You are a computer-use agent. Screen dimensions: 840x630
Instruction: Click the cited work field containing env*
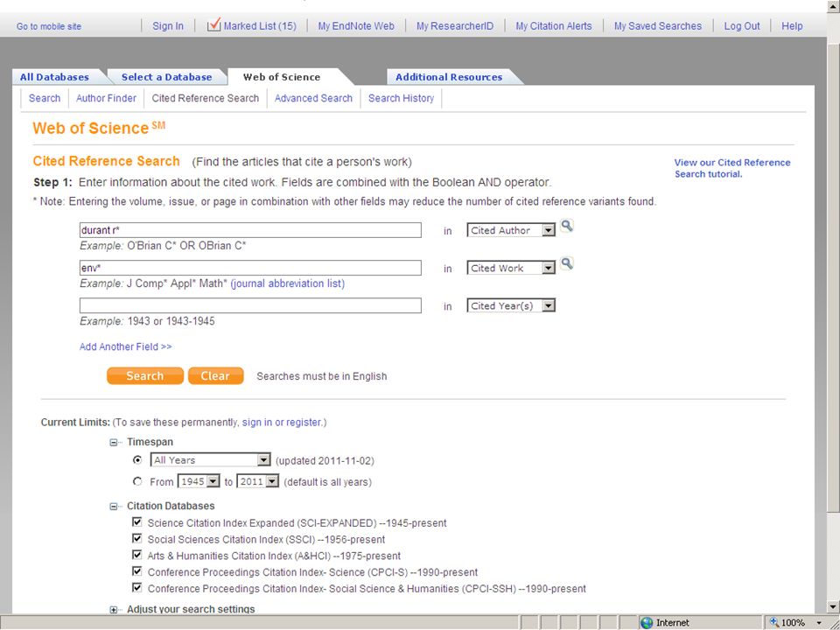coord(250,268)
